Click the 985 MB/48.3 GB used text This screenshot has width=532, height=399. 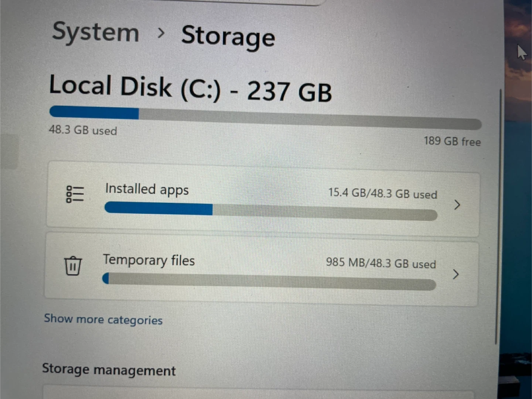point(381,263)
